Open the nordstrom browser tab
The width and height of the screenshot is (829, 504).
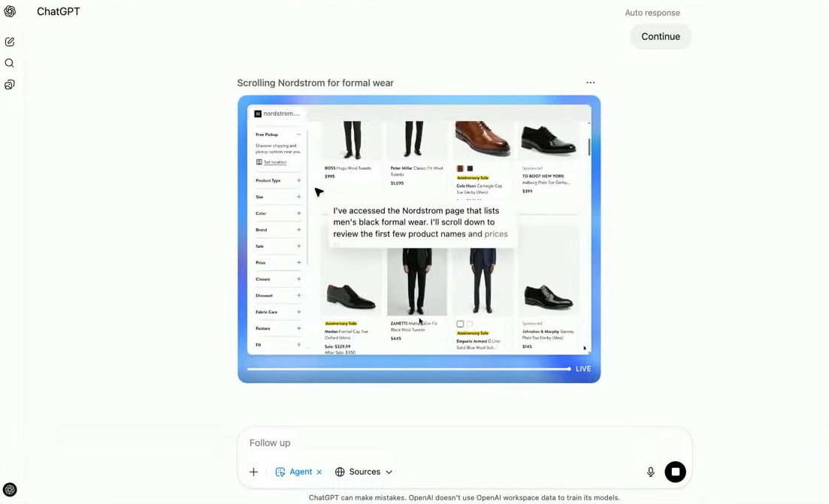277,113
